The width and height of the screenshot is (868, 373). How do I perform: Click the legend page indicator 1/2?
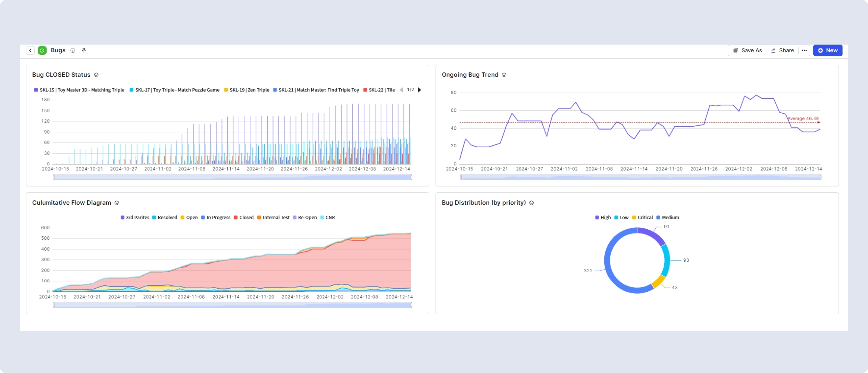coord(410,90)
